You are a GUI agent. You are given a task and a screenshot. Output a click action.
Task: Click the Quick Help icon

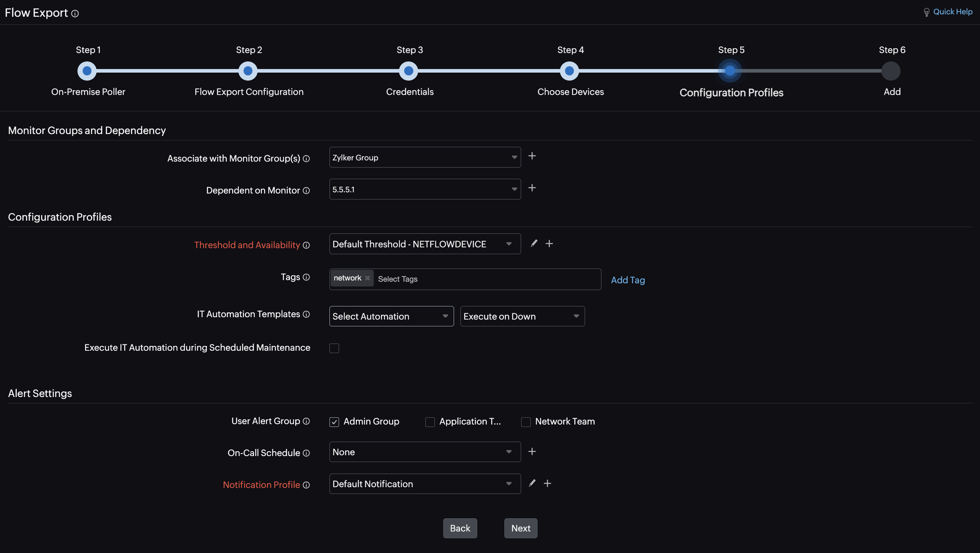click(x=928, y=12)
